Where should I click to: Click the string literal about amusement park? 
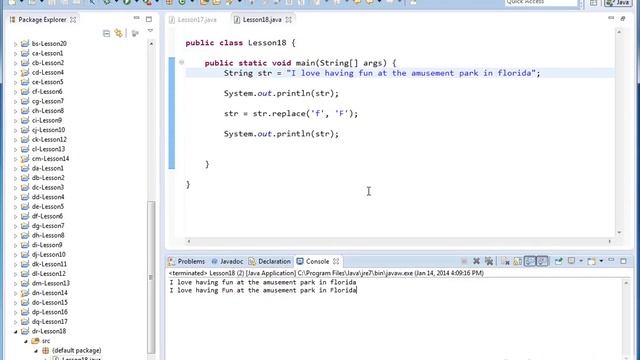pyautogui.click(x=411, y=73)
